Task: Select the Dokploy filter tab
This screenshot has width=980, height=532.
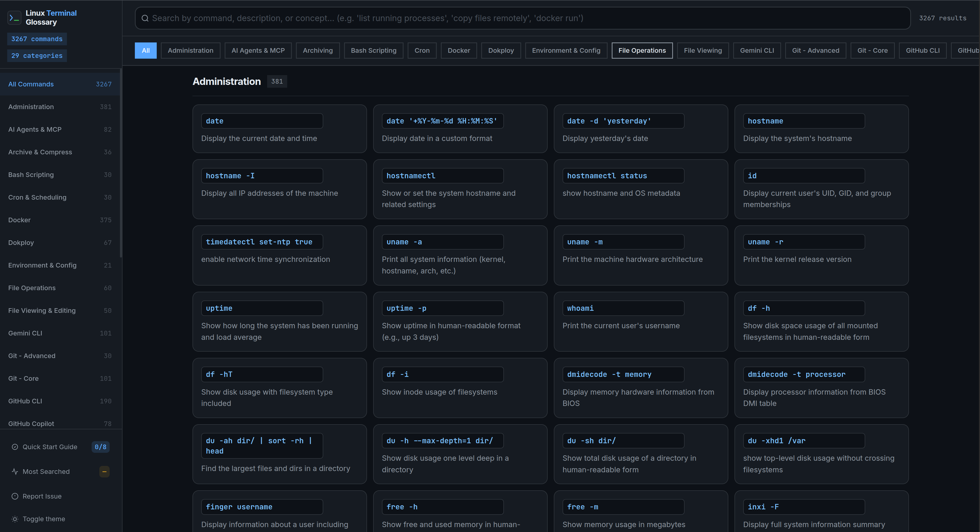Action: pyautogui.click(x=501, y=51)
